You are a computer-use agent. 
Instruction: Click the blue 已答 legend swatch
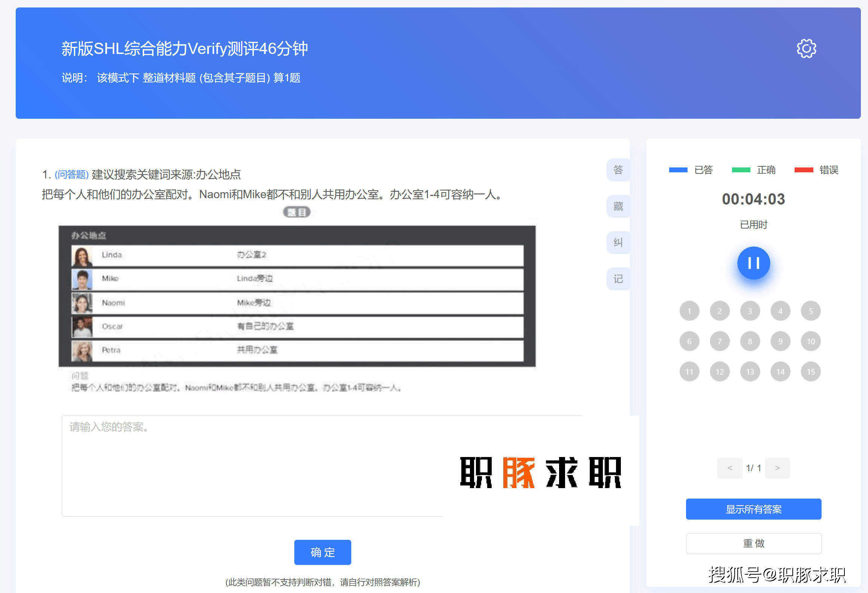678,170
